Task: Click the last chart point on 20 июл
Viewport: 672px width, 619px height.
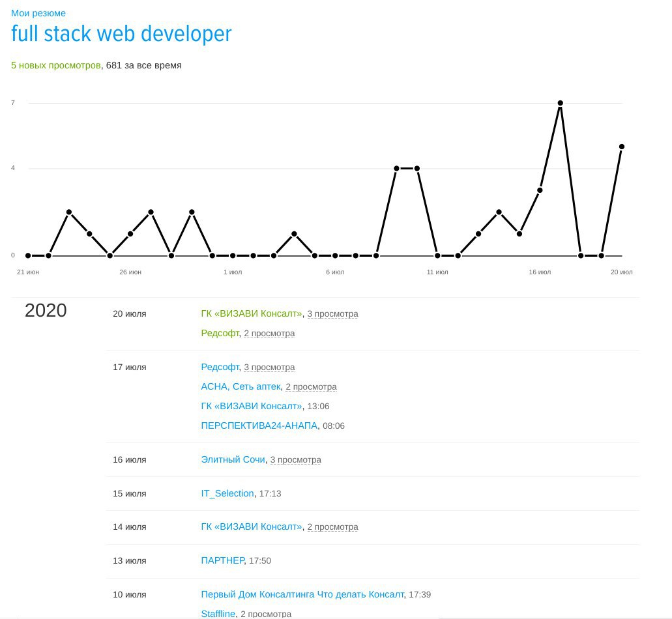Action: click(x=621, y=147)
